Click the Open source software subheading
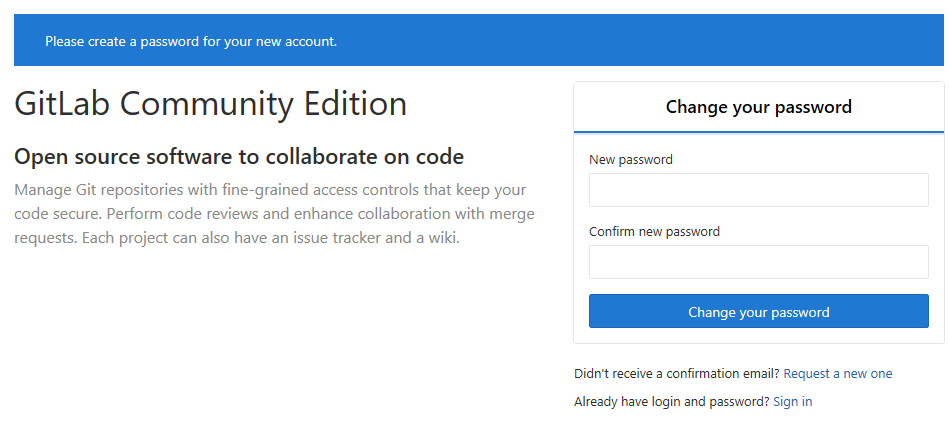 [x=239, y=157]
